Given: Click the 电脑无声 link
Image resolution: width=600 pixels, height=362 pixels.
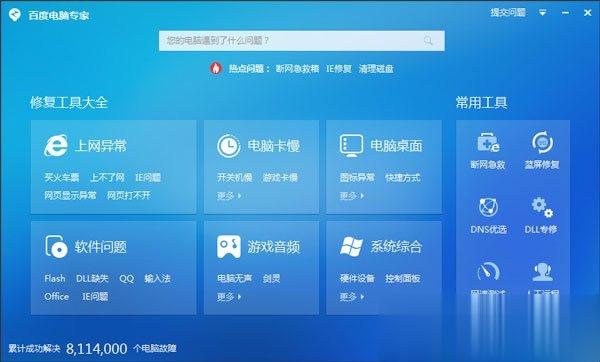Looking at the screenshot, I should [235, 278].
